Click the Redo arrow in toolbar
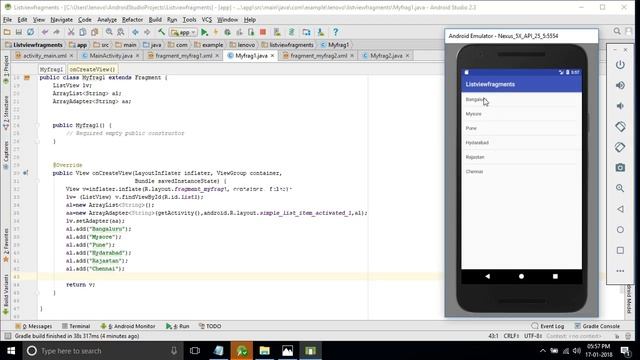This screenshot has width=640, height=360. tap(56, 32)
